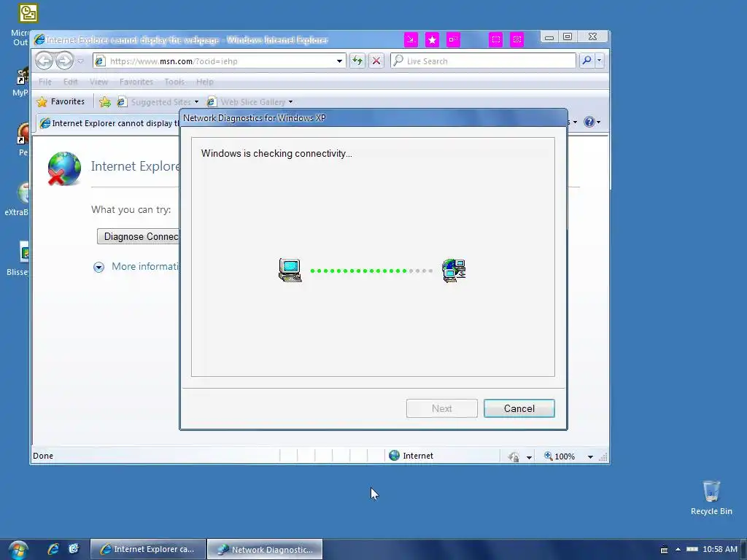Viewport: 747px width, 560px height.
Task: Click the magenta star title bar button
Action: coord(432,39)
